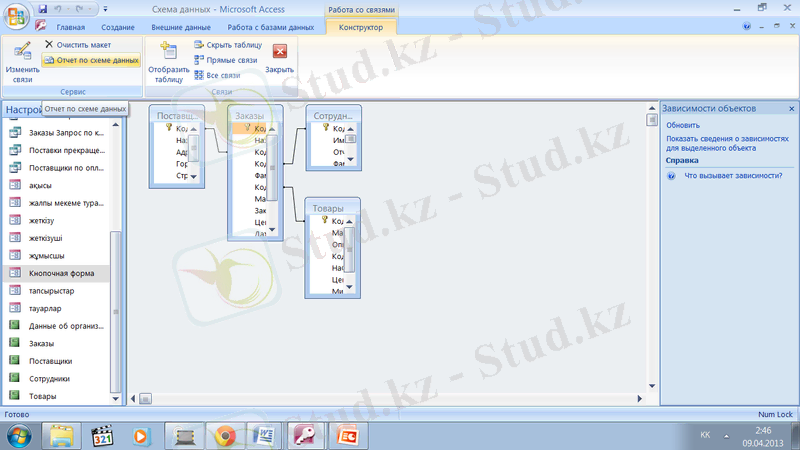Click All Relationships (Все связи)
Screen dimensions: 800x450
click(217, 76)
